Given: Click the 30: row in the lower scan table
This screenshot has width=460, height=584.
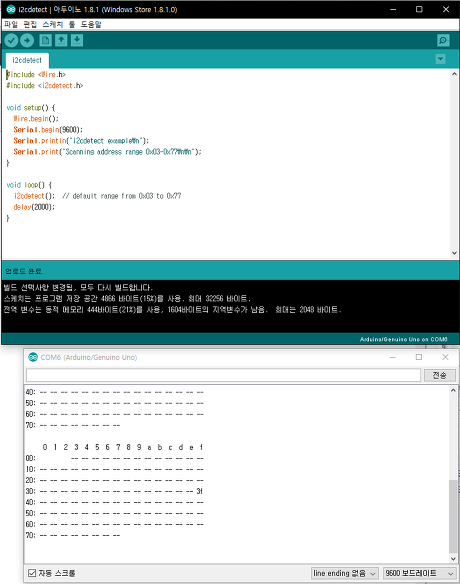Looking at the screenshot, I should [114, 491].
